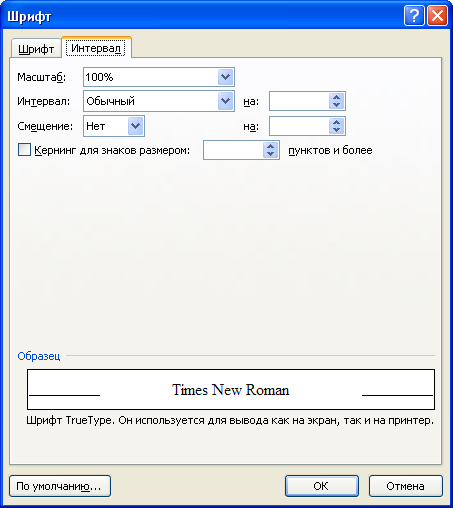453x508 pixels.
Task: Increase the Смещение 'на' spinner value
Action: (x=337, y=122)
